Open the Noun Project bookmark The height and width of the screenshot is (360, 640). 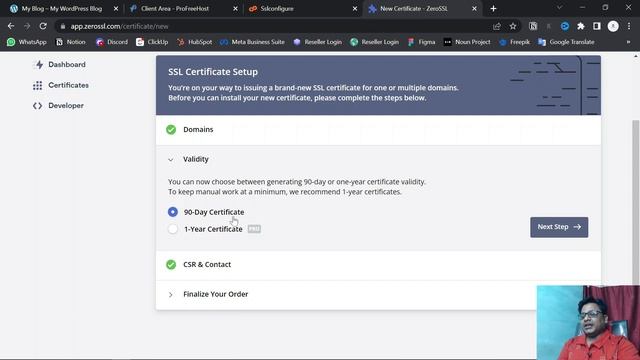(x=467, y=42)
